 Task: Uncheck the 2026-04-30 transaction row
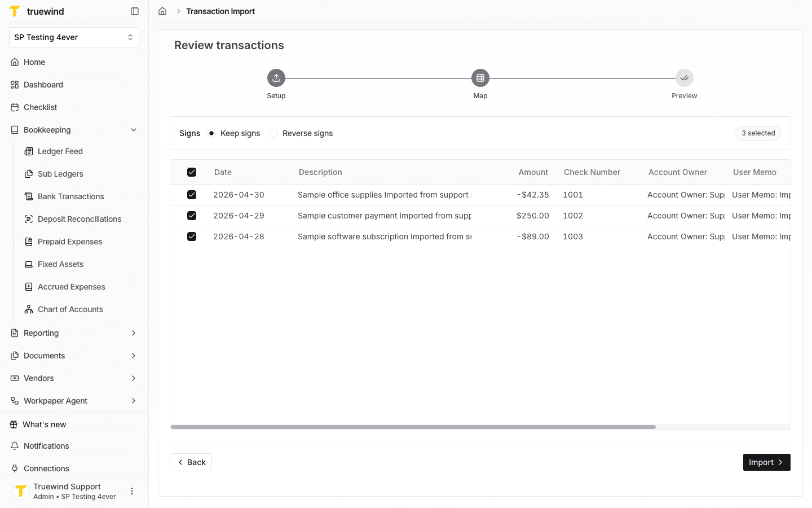[192, 195]
